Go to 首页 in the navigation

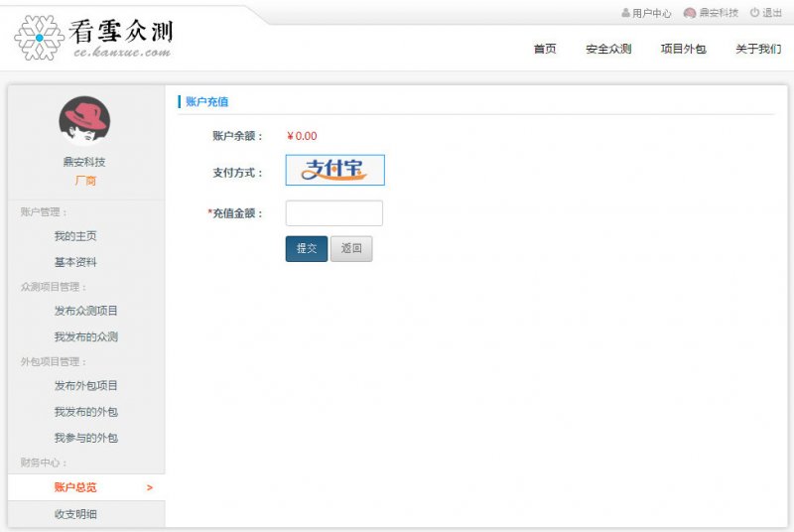545,49
